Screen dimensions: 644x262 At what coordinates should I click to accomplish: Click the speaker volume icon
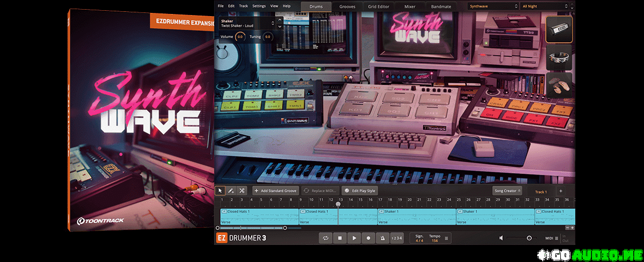coord(501,238)
